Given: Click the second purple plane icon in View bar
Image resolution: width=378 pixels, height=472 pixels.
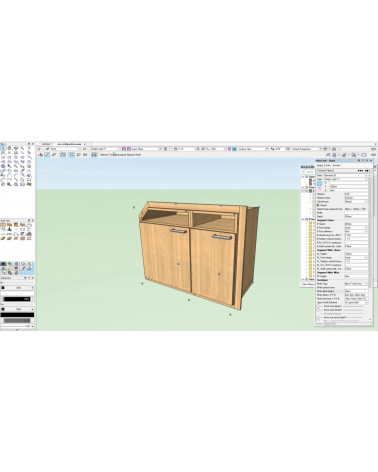Looking at the screenshot, I should tap(129, 149).
